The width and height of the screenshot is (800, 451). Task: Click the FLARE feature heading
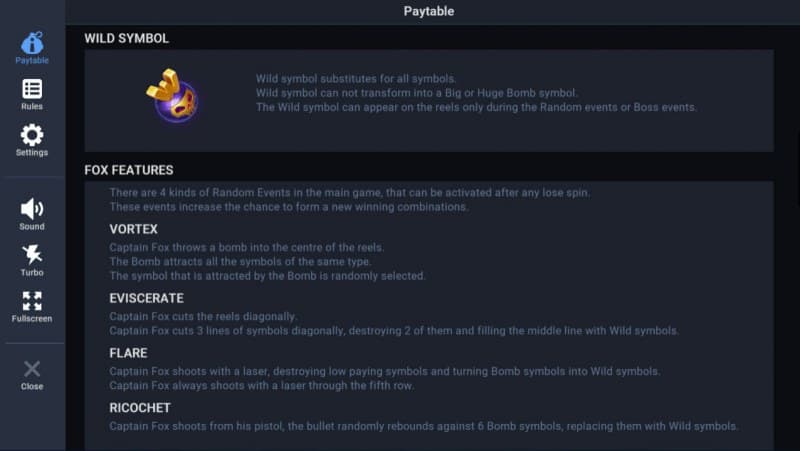pos(128,353)
